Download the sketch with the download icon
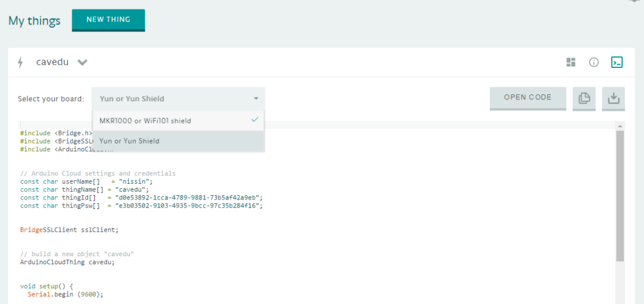 614,99
